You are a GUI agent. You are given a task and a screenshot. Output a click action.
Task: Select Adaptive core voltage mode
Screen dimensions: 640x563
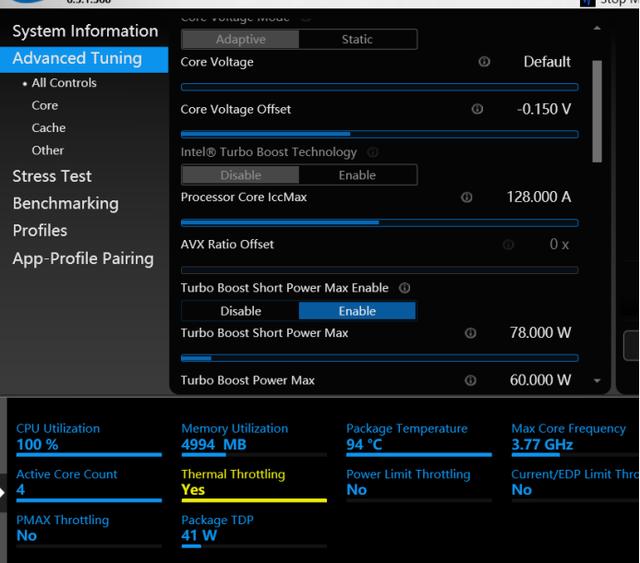240,39
